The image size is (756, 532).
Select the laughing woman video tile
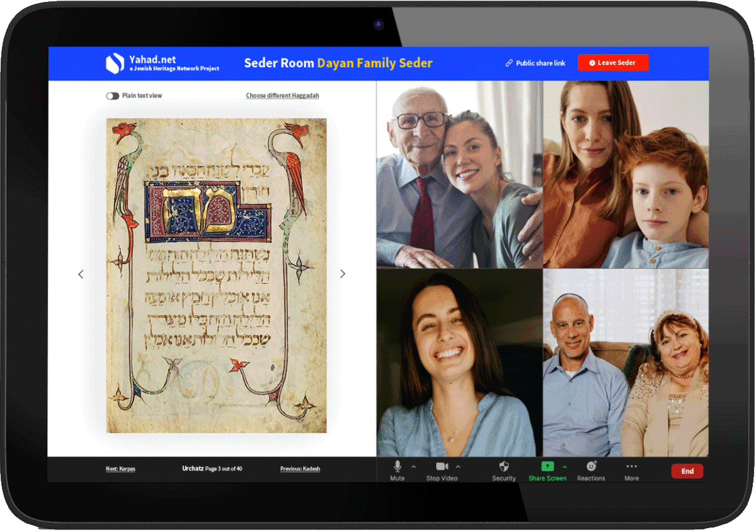[459, 363]
